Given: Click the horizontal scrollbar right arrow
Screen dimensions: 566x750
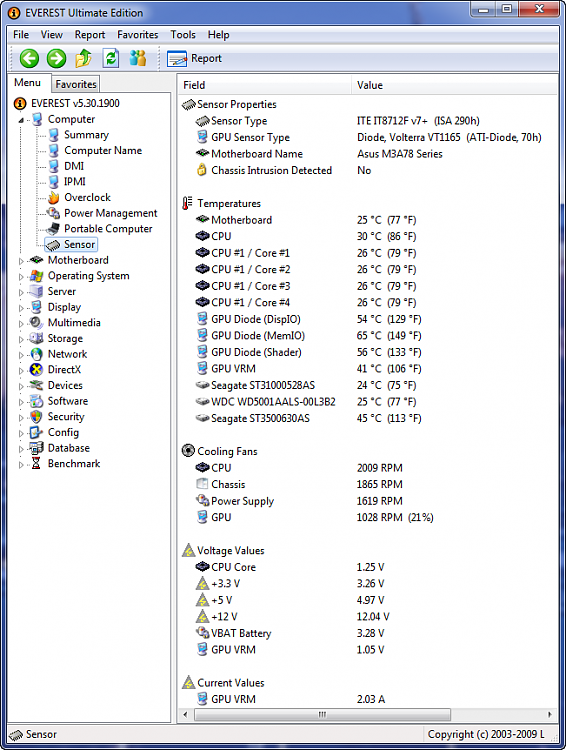Looking at the screenshot, I should 550,715.
